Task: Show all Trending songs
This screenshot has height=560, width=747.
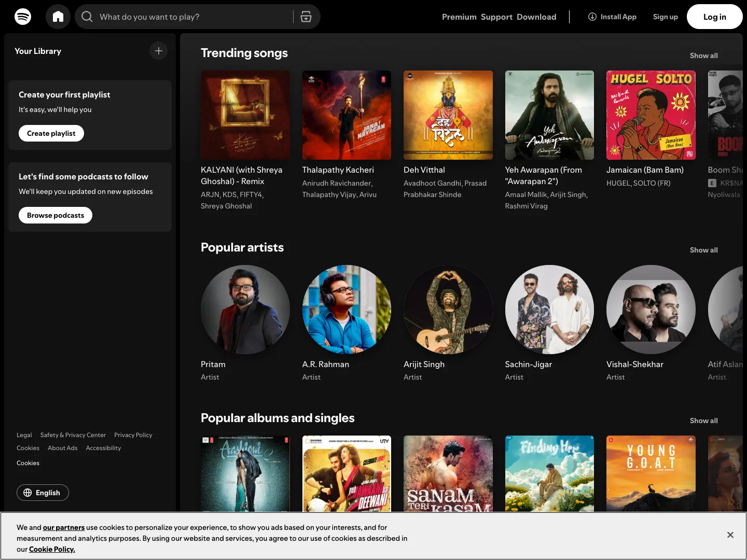Action: [x=704, y=55]
